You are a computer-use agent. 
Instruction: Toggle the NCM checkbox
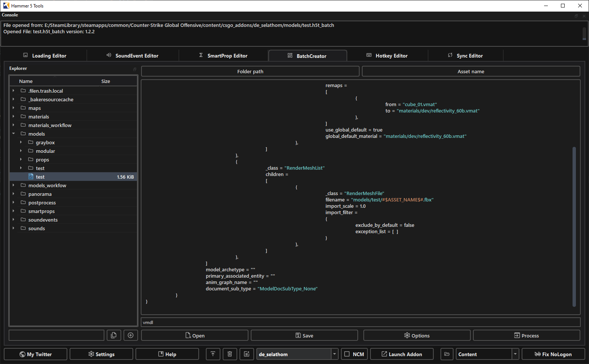click(x=347, y=354)
